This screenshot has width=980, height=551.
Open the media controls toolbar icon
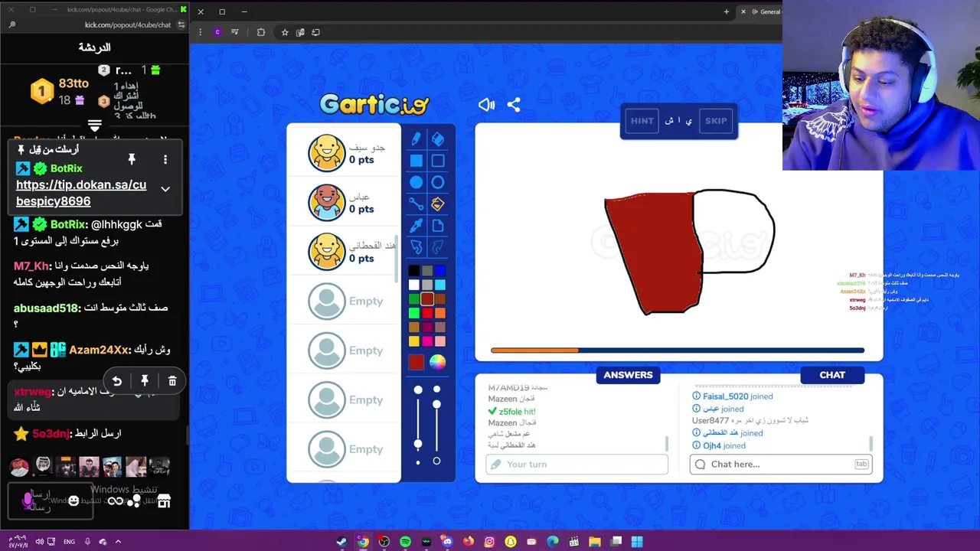pyautogui.click(x=235, y=32)
